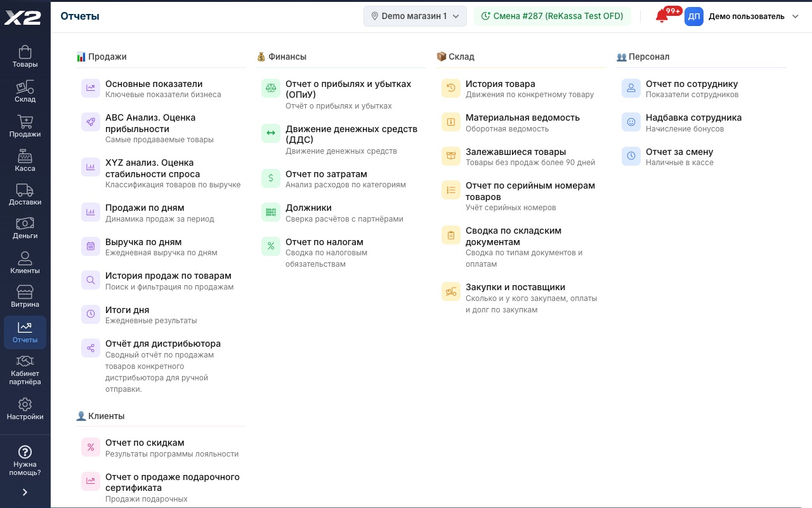Go to Склад in the sidebar
Image resolution: width=812 pixels, height=508 pixels.
click(x=25, y=91)
